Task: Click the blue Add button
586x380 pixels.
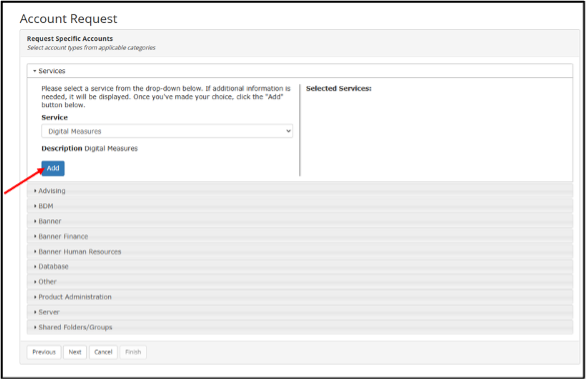Action: point(53,168)
